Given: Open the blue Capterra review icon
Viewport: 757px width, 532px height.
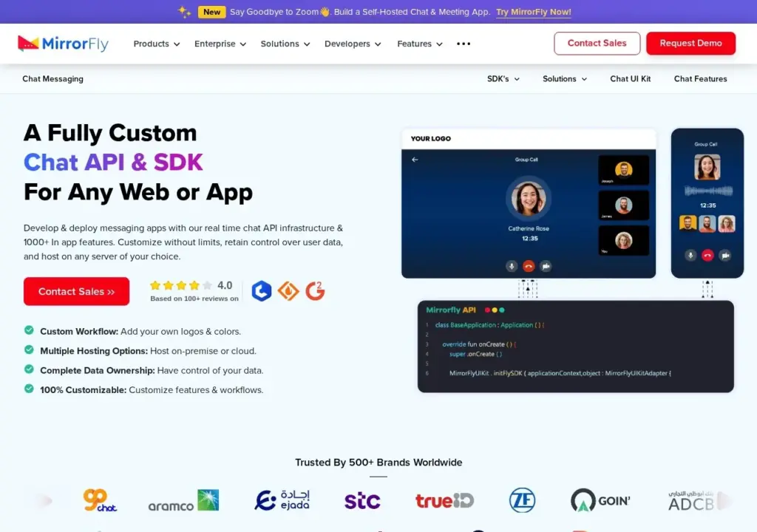Looking at the screenshot, I should pyautogui.click(x=262, y=290).
